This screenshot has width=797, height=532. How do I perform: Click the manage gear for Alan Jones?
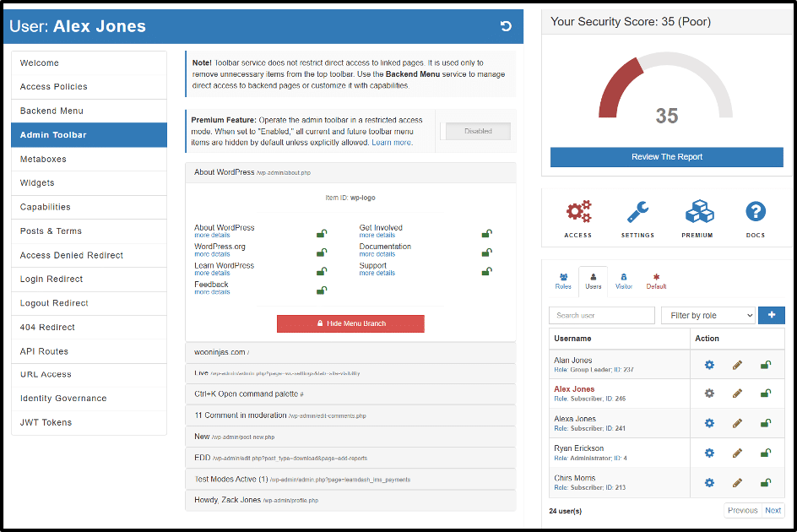[x=709, y=364]
